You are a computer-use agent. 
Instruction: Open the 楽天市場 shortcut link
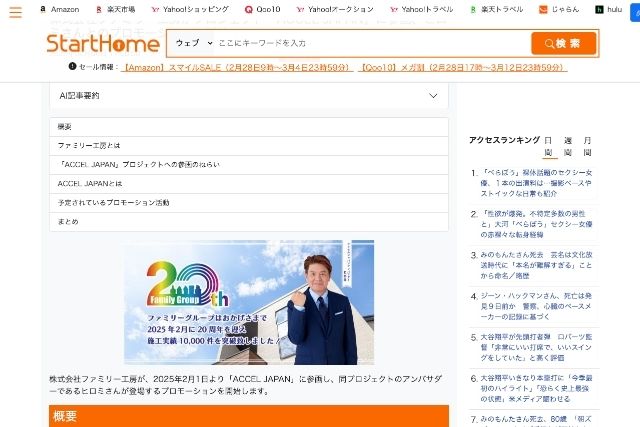coord(116,9)
